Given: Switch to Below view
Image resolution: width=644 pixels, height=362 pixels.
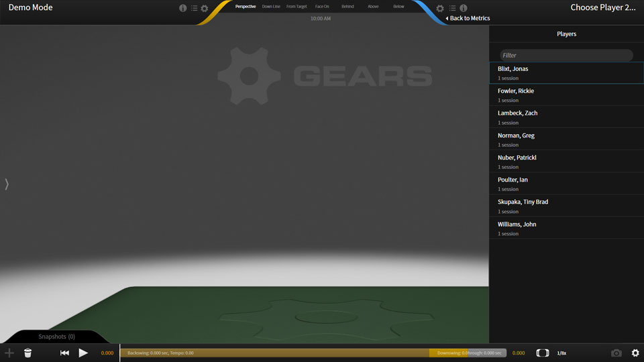Looking at the screenshot, I should (398, 7).
